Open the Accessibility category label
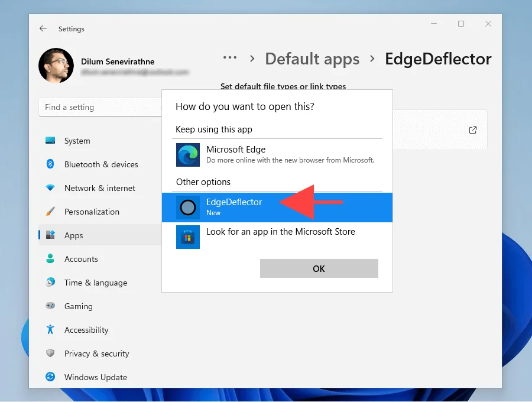This screenshot has height=402, width=532. pyautogui.click(x=86, y=330)
